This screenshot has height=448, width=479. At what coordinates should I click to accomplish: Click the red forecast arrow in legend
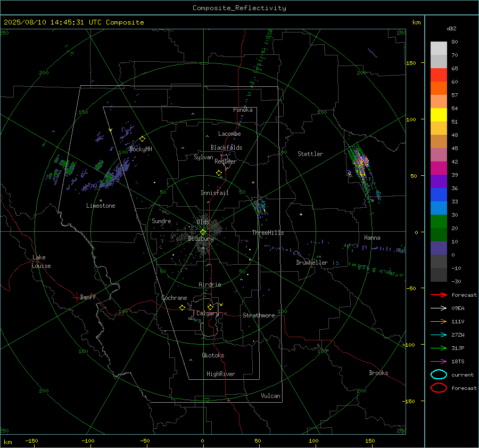(x=439, y=295)
